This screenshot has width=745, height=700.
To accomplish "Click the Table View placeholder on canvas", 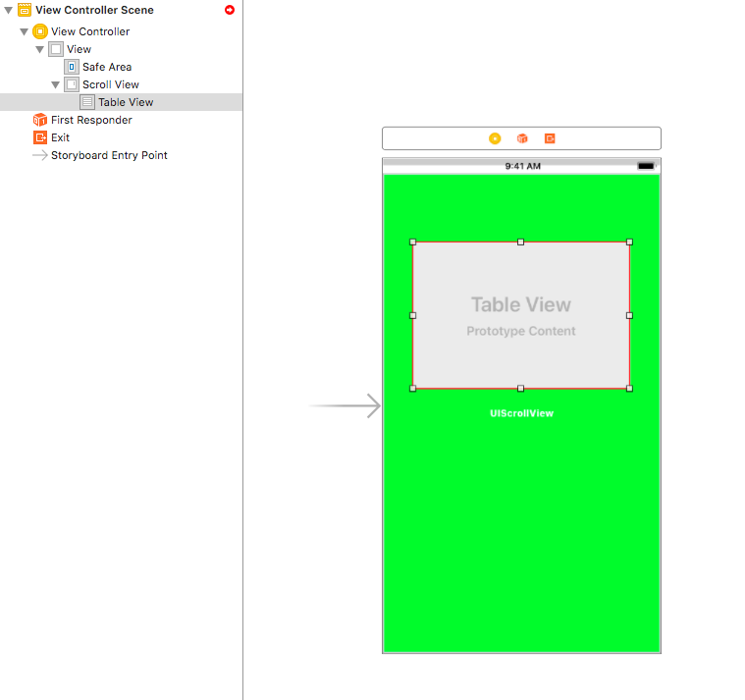I will [520, 314].
